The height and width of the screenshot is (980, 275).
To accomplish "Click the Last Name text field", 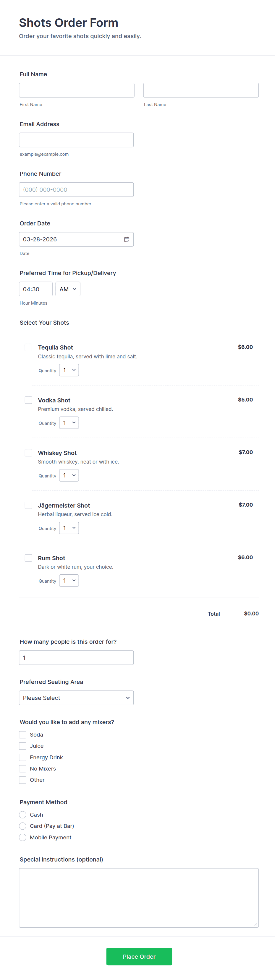I will (201, 90).
